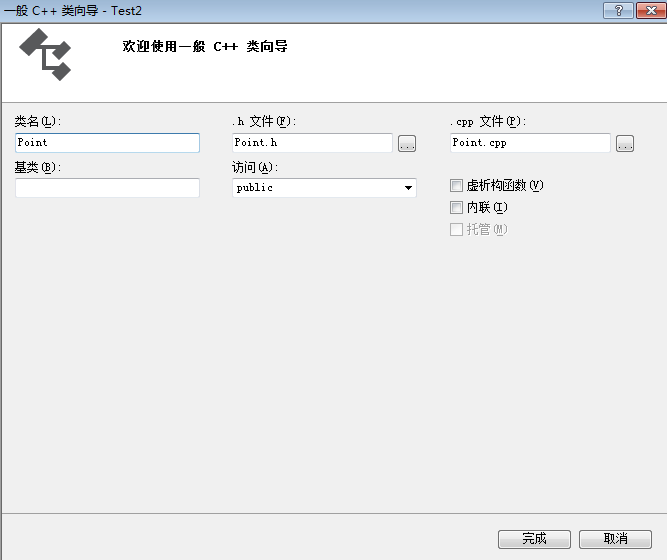Viewport: 667px width, 560px height.
Task: Click the 基类(B) label
Action: coord(38,167)
